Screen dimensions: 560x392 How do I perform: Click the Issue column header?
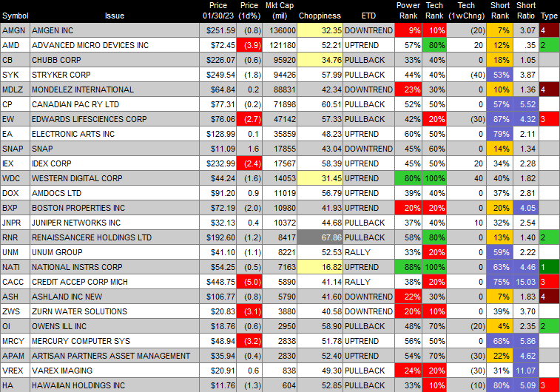click(x=114, y=16)
